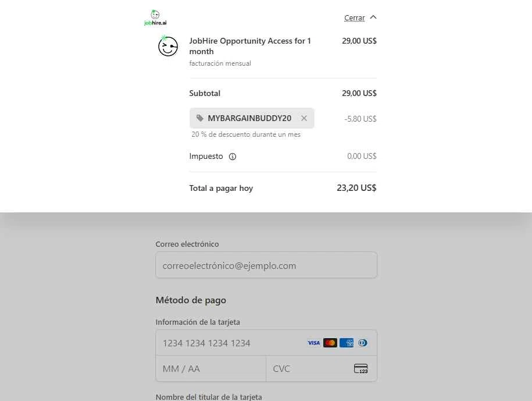Focus the MM / AA expiry field
This screenshot has width=532, height=401.
pos(211,368)
